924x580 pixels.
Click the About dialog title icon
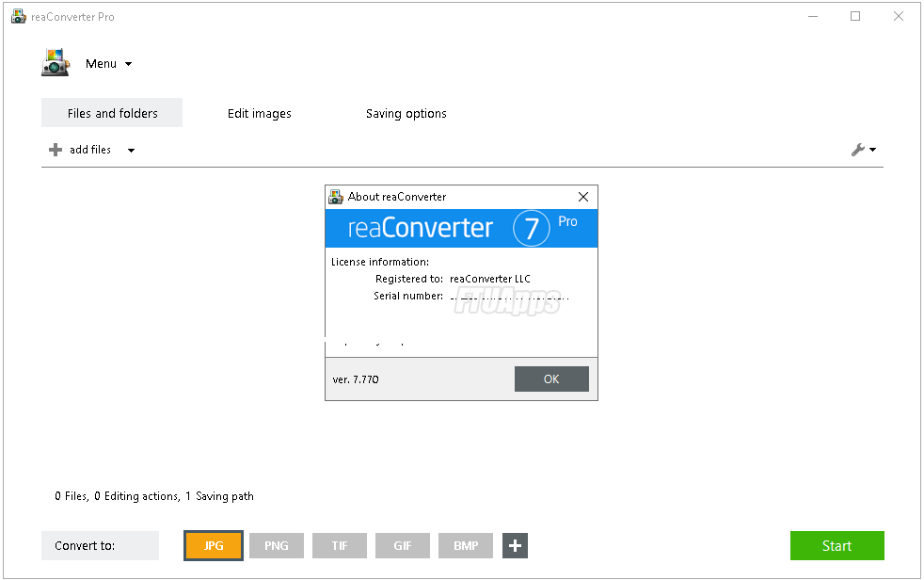pos(336,197)
